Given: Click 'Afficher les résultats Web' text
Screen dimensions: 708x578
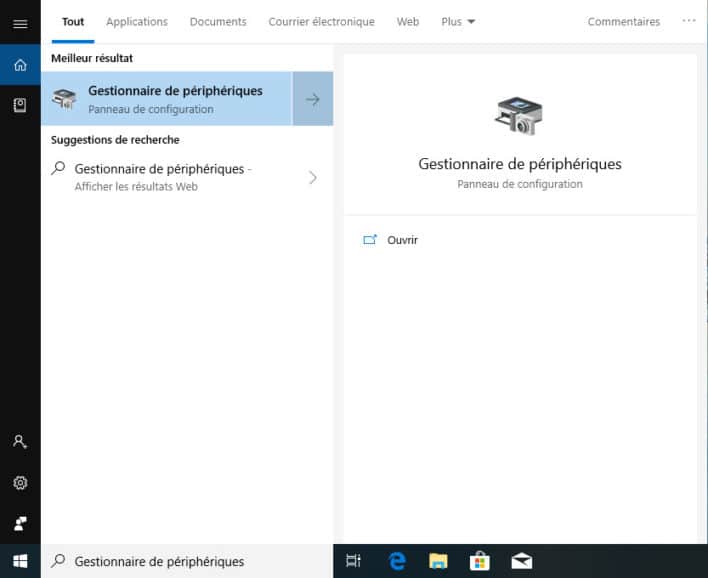Looking at the screenshot, I should pyautogui.click(x=136, y=186).
